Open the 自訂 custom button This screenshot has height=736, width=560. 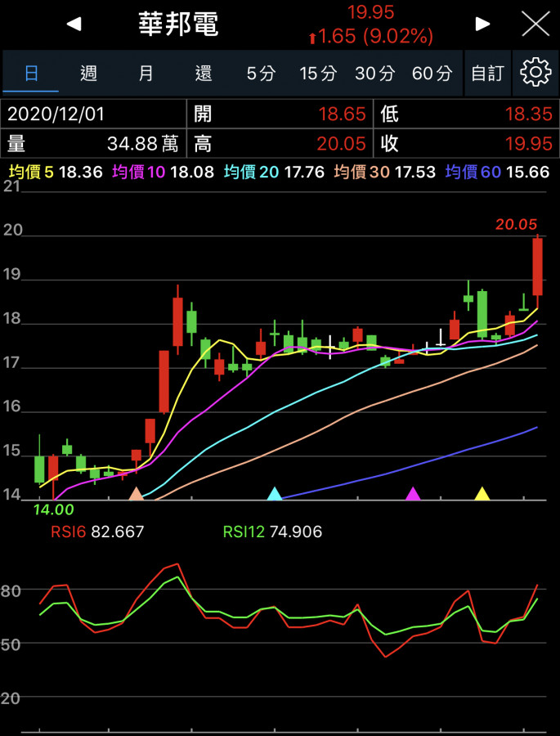pos(487,73)
